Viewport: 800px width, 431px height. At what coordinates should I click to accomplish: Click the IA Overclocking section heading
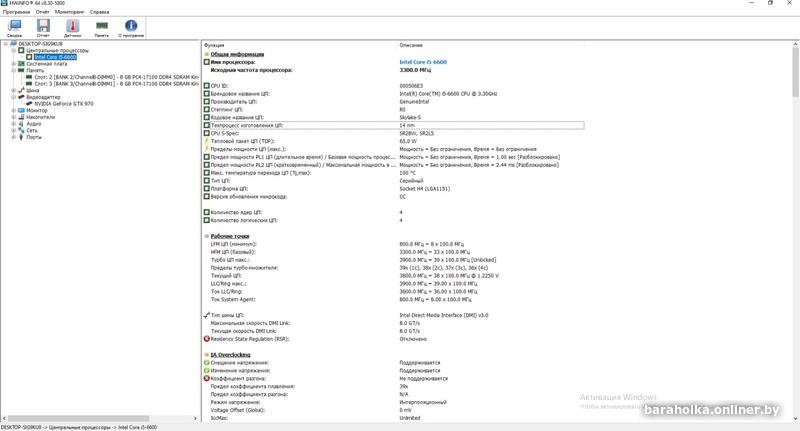231,354
